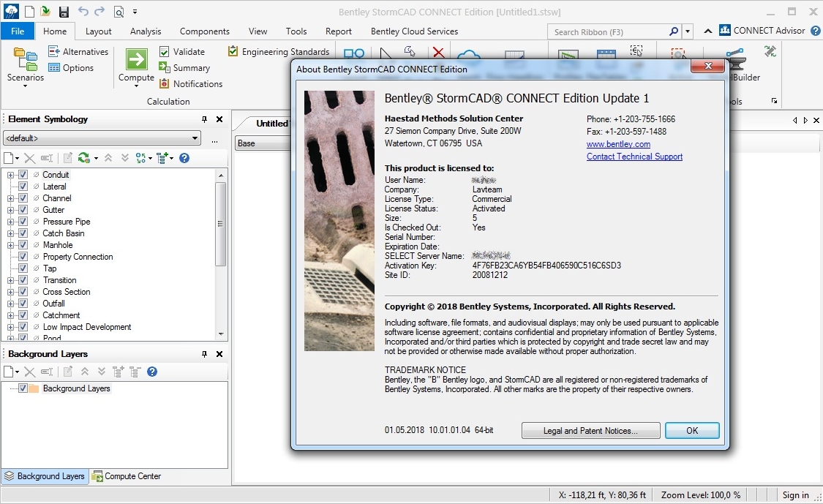Switch to the Components ribbon tab

pyautogui.click(x=205, y=31)
